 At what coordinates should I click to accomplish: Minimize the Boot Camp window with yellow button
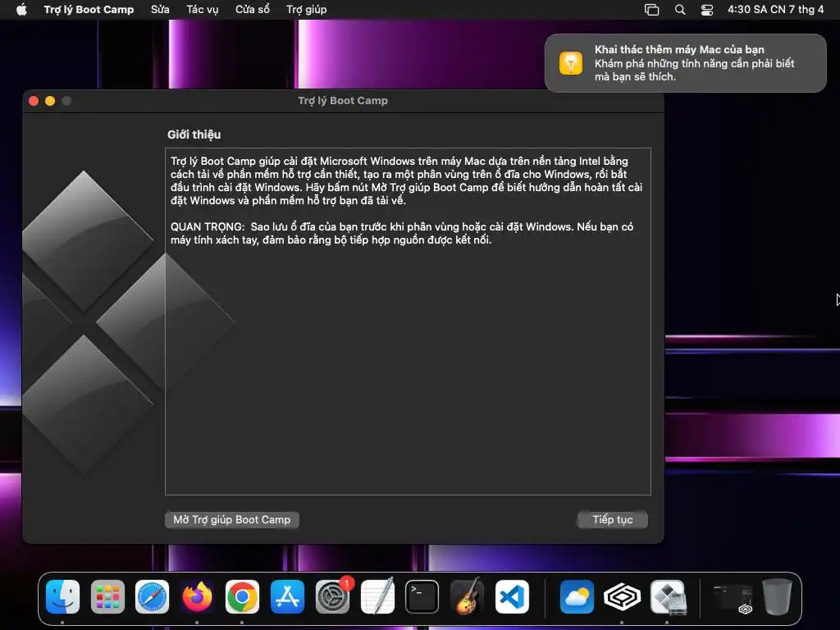pos(50,101)
